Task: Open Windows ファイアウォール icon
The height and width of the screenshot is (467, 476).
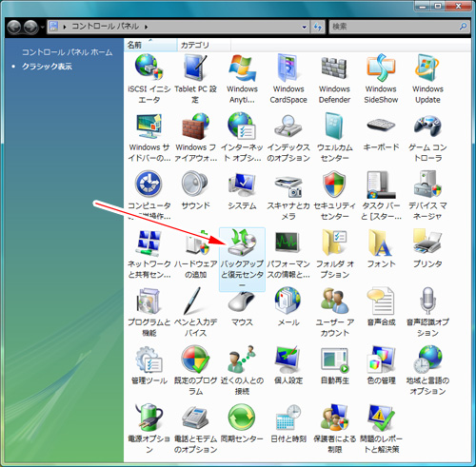Action: tap(195, 126)
